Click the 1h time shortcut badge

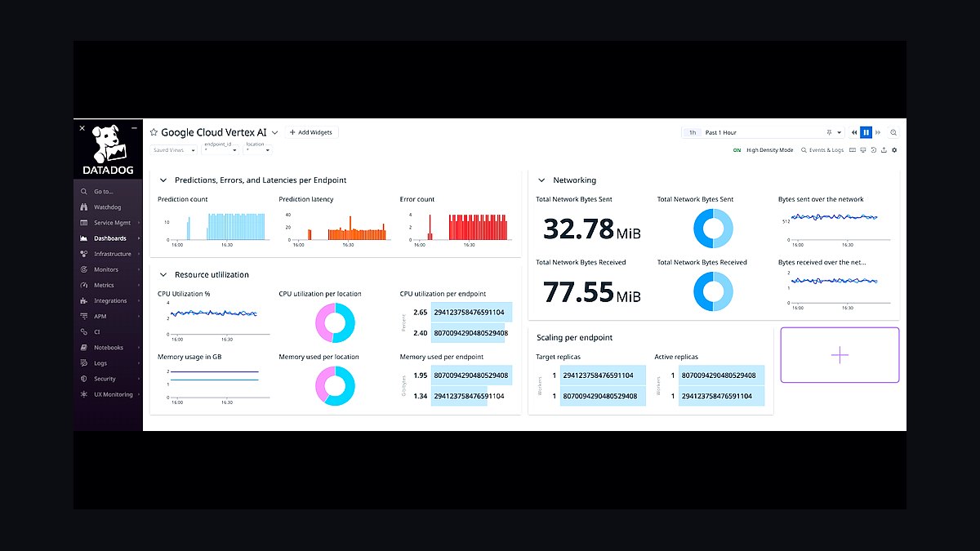[693, 132]
